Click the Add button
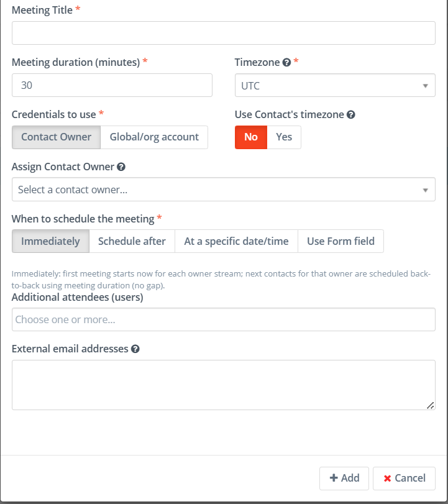 tap(344, 479)
